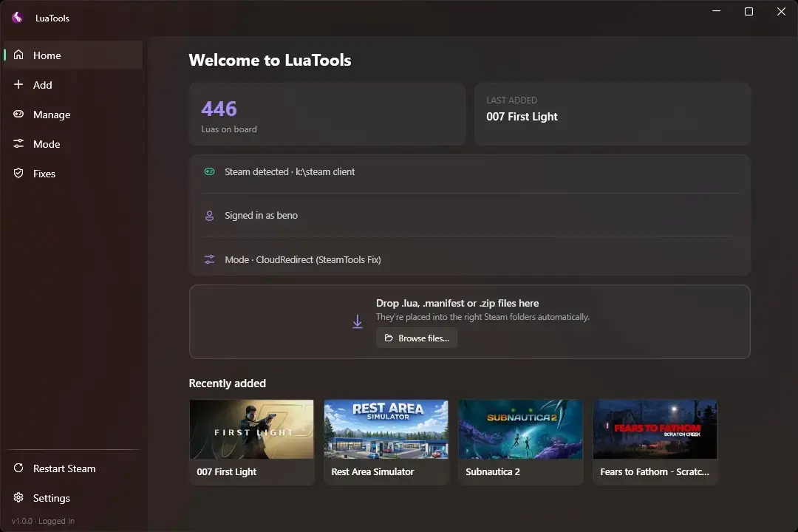
Task: Open the Rest Area Simulator thumbnail
Action: coord(386,429)
